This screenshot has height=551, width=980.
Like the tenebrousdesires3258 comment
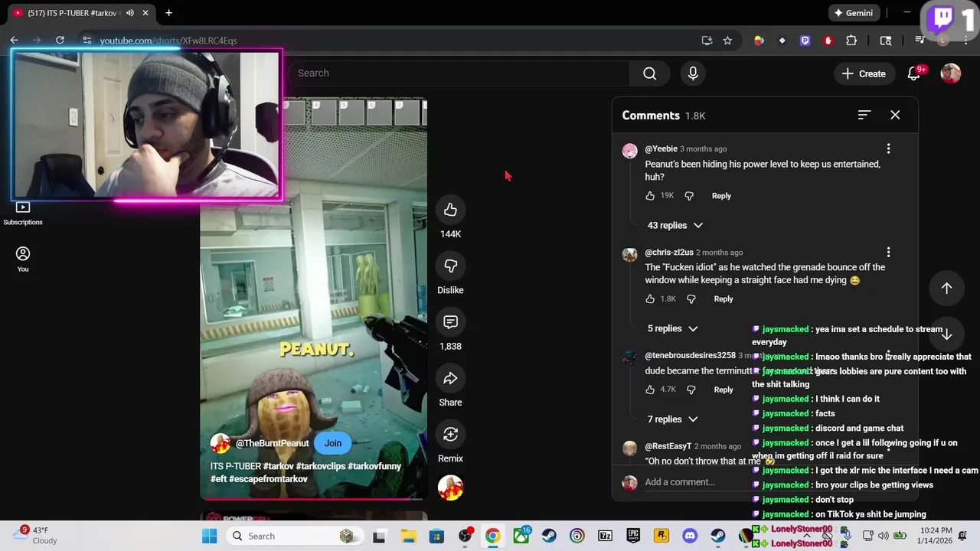coord(650,390)
